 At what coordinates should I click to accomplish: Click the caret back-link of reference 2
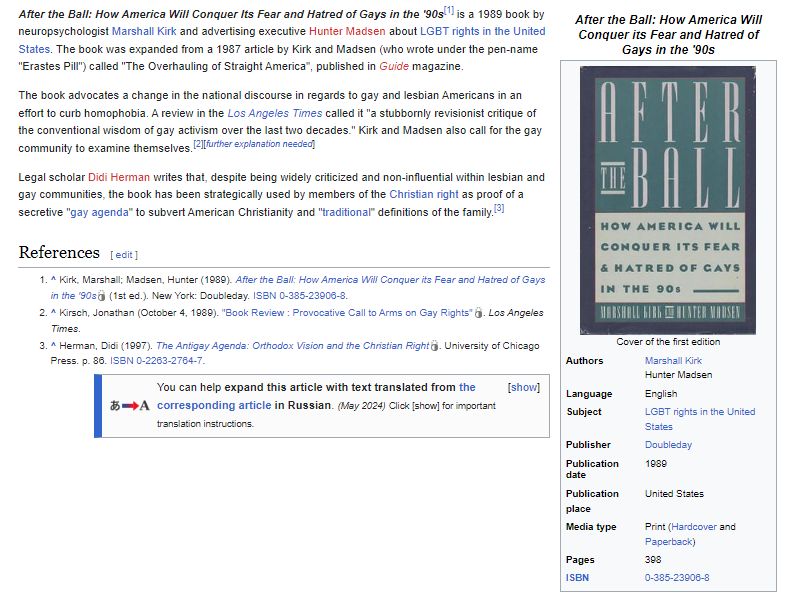(x=53, y=313)
